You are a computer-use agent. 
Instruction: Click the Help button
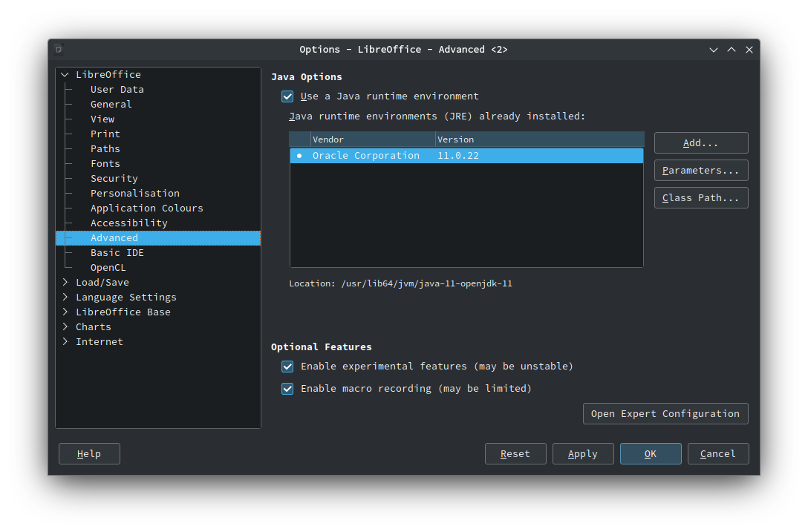pyautogui.click(x=89, y=453)
